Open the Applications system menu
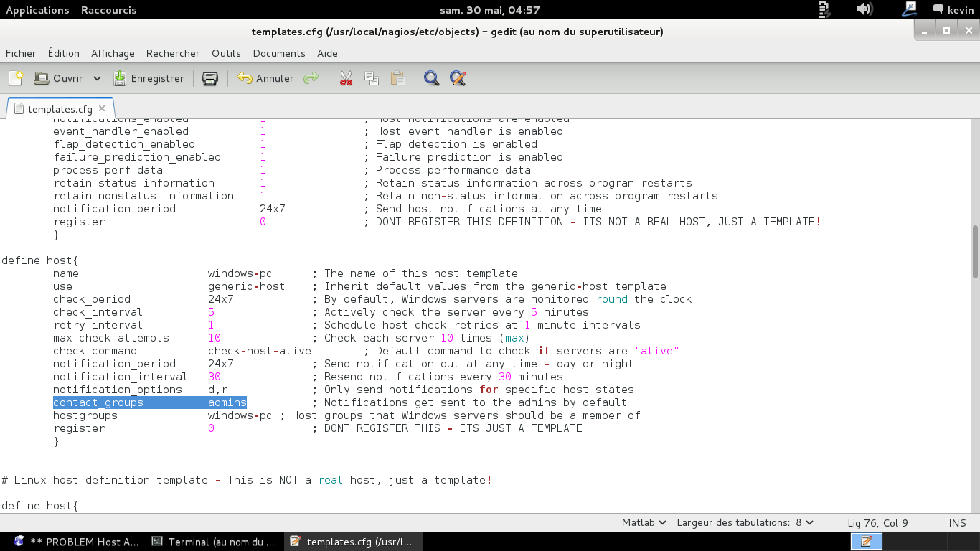Viewport: 980px width, 551px height. pos(37,10)
